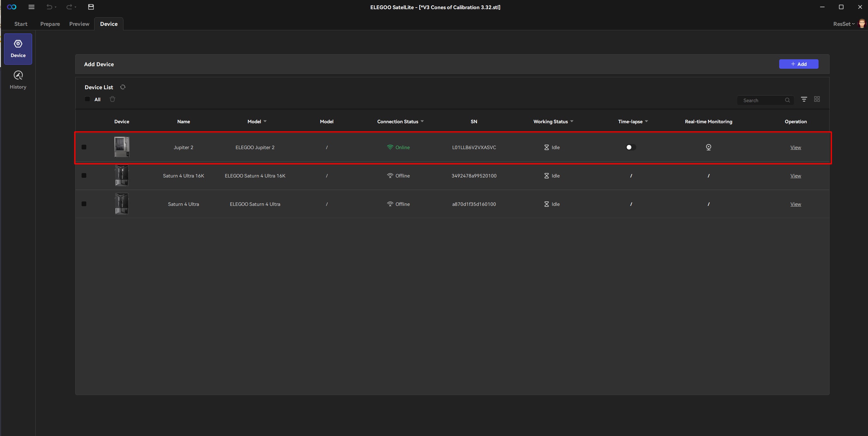
Task: Open the hamburger main menu
Action: (31, 7)
